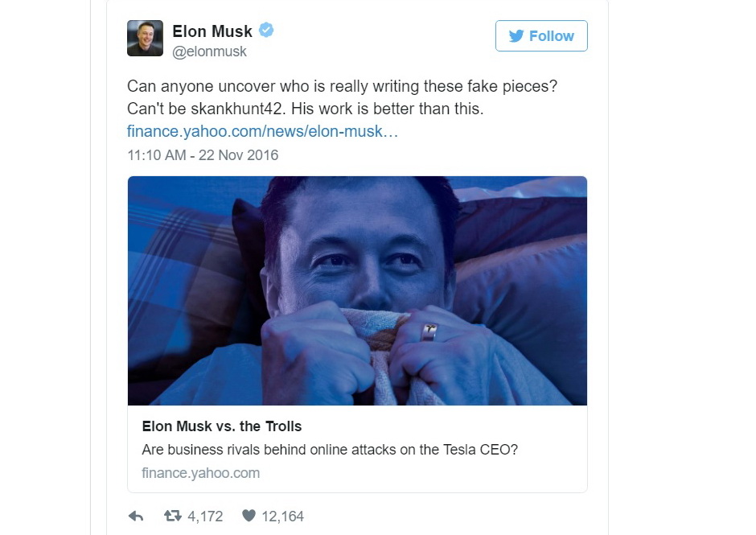Click the reply arrow icon
This screenshot has width=756, height=535.
point(136,516)
